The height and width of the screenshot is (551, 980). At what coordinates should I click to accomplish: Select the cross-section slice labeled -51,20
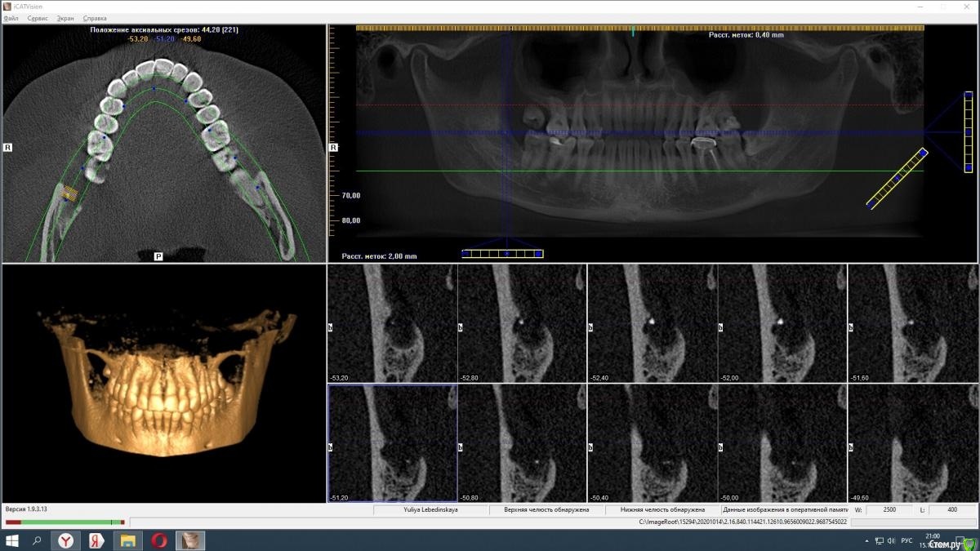pos(393,443)
